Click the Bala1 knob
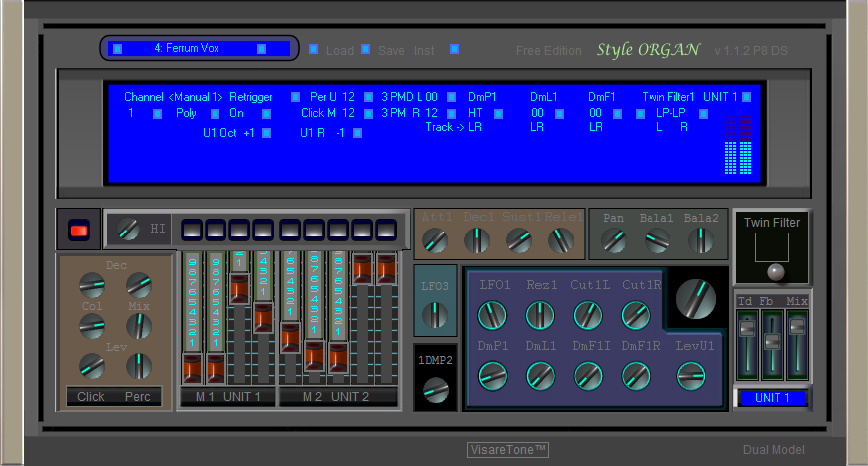This screenshot has height=466, width=868. (x=657, y=240)
